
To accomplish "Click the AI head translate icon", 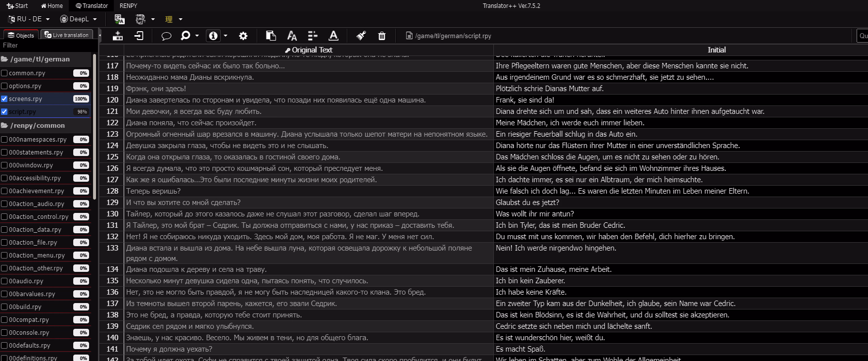I will [x=141, y=19].
